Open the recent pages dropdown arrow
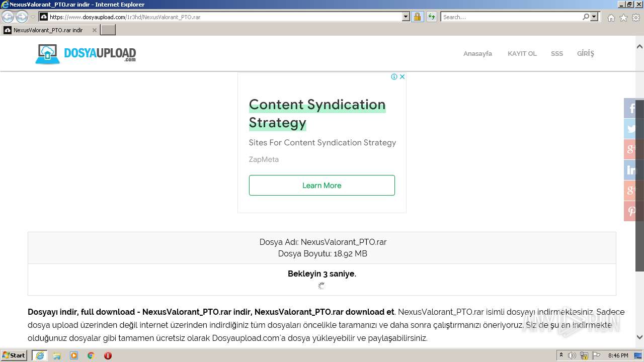The height and width of the screenshot is (362, 644). 33,17
